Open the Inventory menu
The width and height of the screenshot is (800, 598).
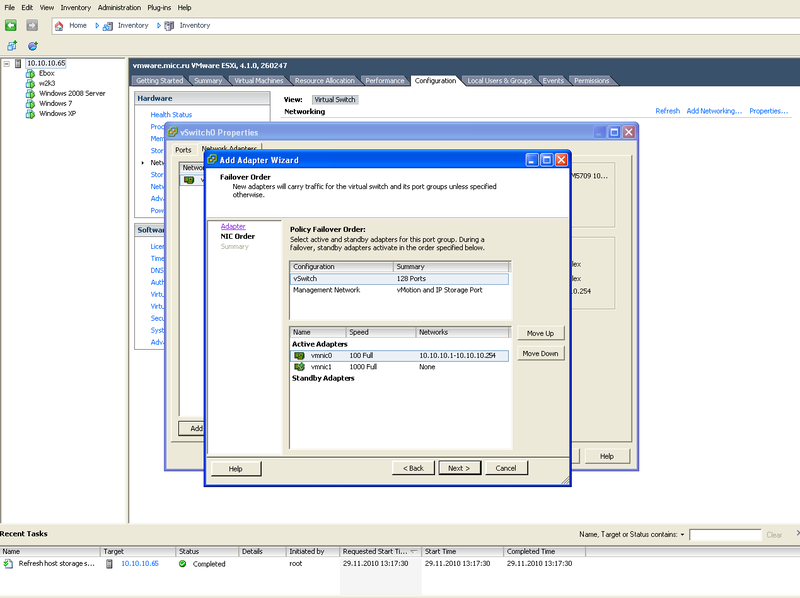tap(76, 8)
